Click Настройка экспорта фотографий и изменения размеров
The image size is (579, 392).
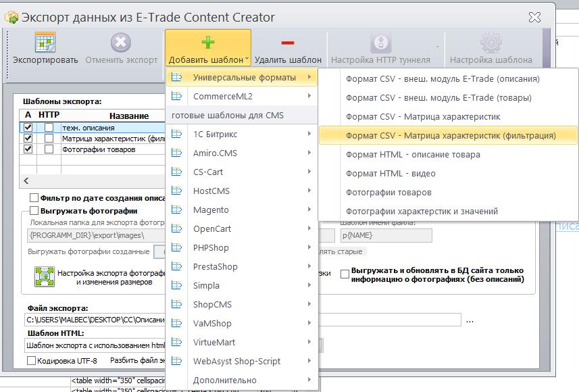point(111,277)
